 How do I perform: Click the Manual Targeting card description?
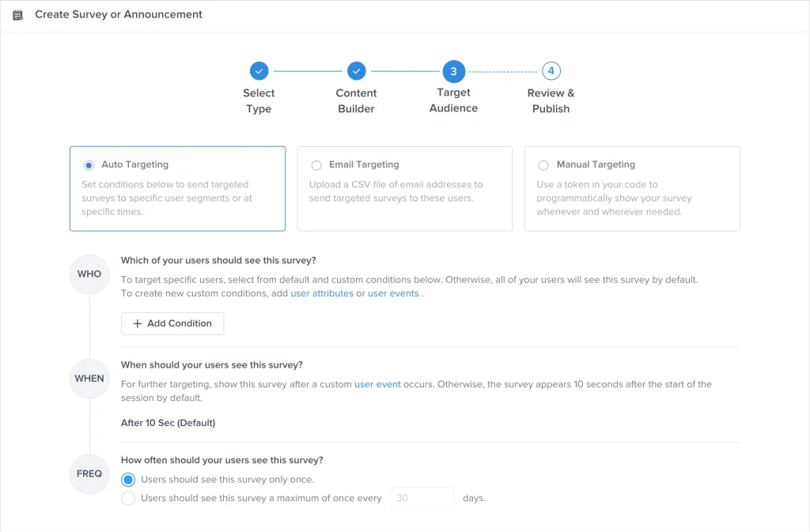click(x=614, y=198)
